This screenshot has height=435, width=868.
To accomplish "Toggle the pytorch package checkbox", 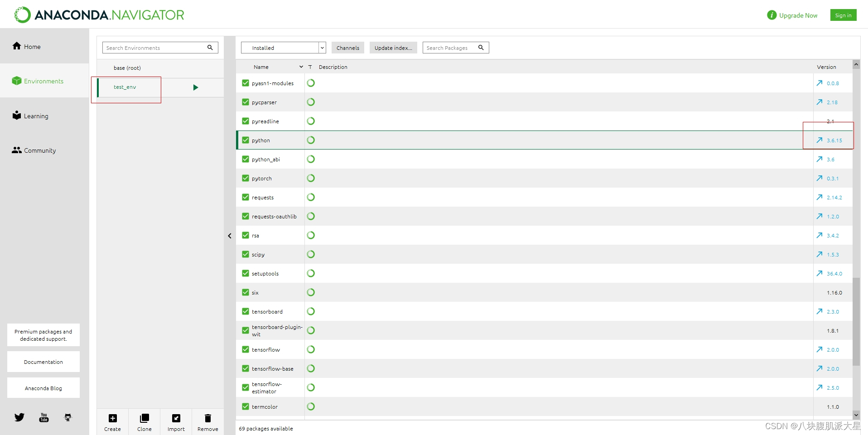I will click(246, 178).
